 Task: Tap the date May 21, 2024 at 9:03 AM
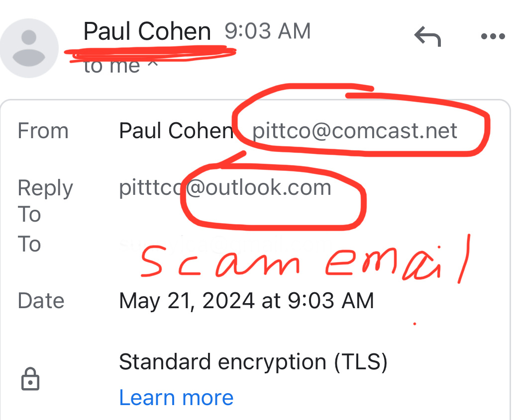(x=246, y=301)
